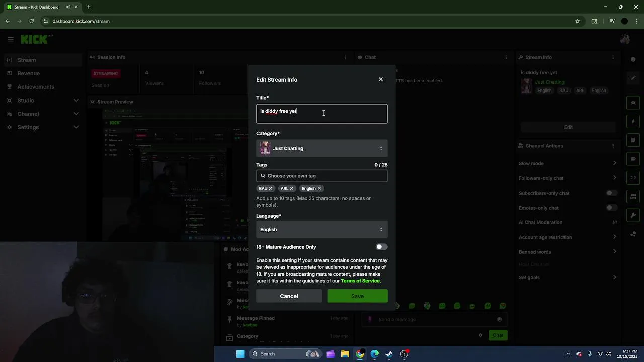Screen dimensions: 644x362
Task: Click the lightning bolt icon in the right toolbar
Action: 633,122
